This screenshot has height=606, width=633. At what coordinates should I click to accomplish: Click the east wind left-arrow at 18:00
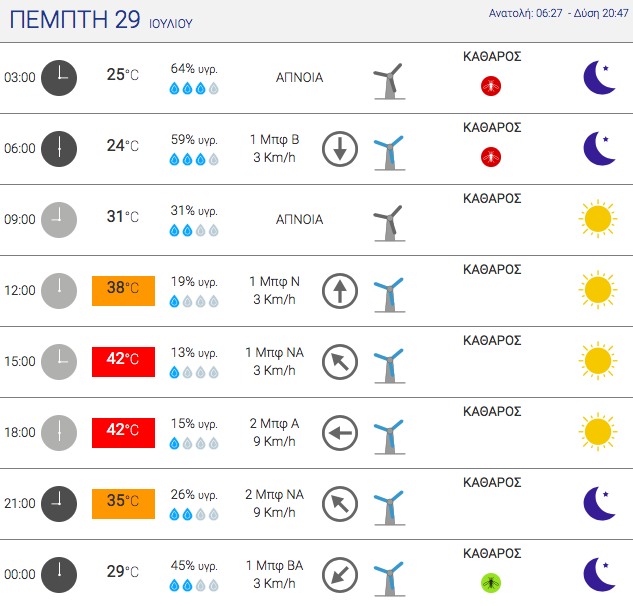point(340,433)
